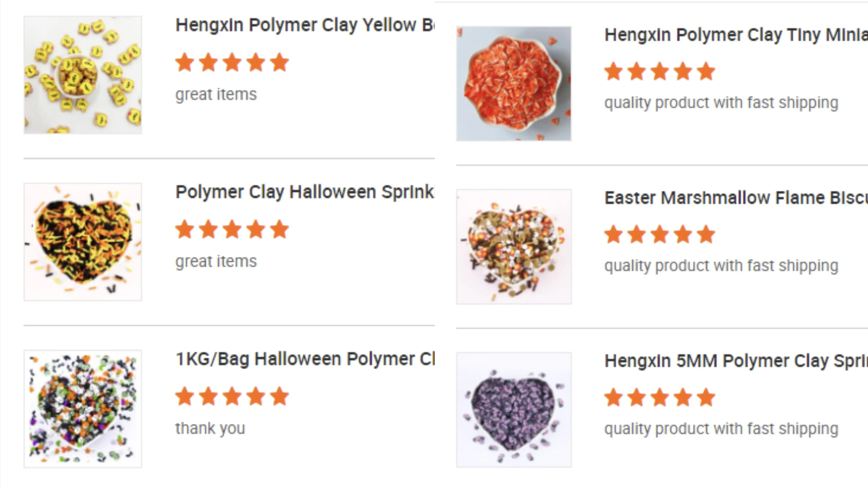This screenshot has width=868, height=489.
Task: Click the stars under Hengxin Polymer Clay Tiny
Action: coord(659,72)
